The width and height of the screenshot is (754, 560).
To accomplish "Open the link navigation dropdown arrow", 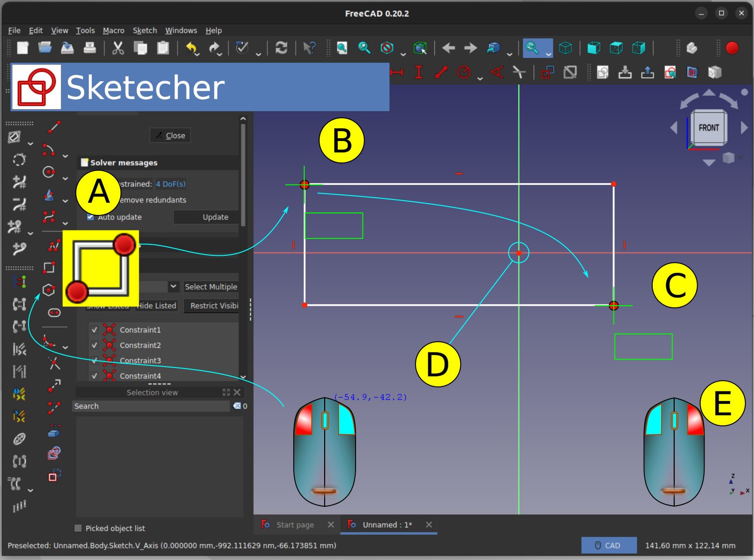I will tap(509, 54).
